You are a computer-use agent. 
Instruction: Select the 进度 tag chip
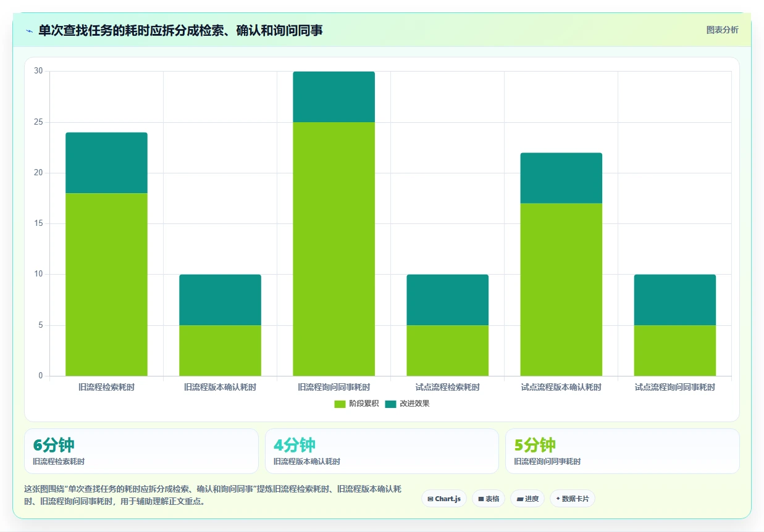(x=527, y=499)
